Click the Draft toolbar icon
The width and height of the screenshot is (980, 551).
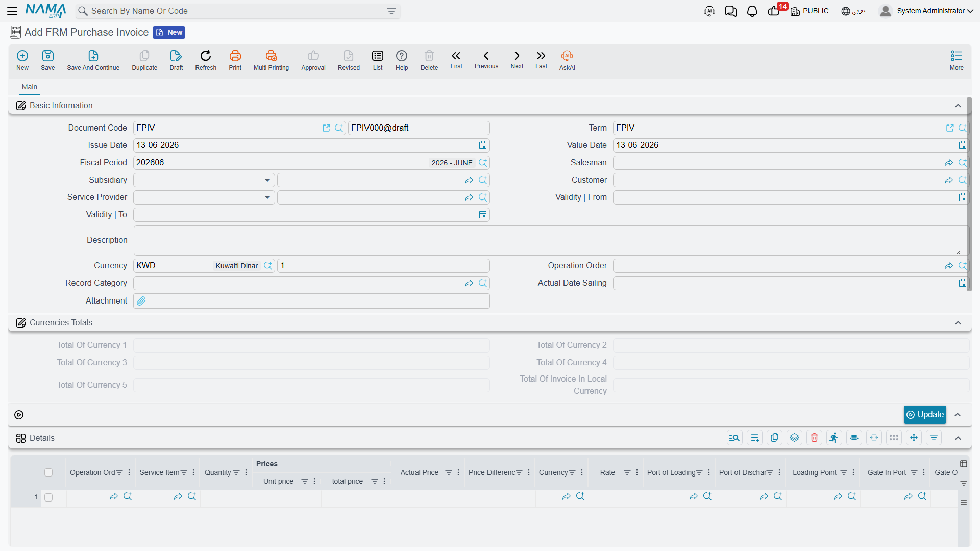pyautogui.click(x=176, y=60)
